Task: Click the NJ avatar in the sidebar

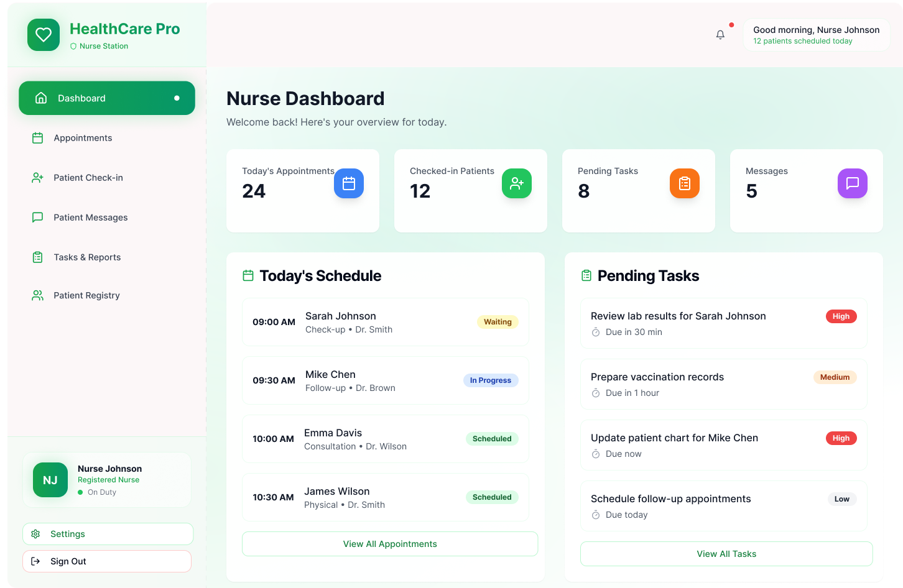Action: [x=50, y=480]
